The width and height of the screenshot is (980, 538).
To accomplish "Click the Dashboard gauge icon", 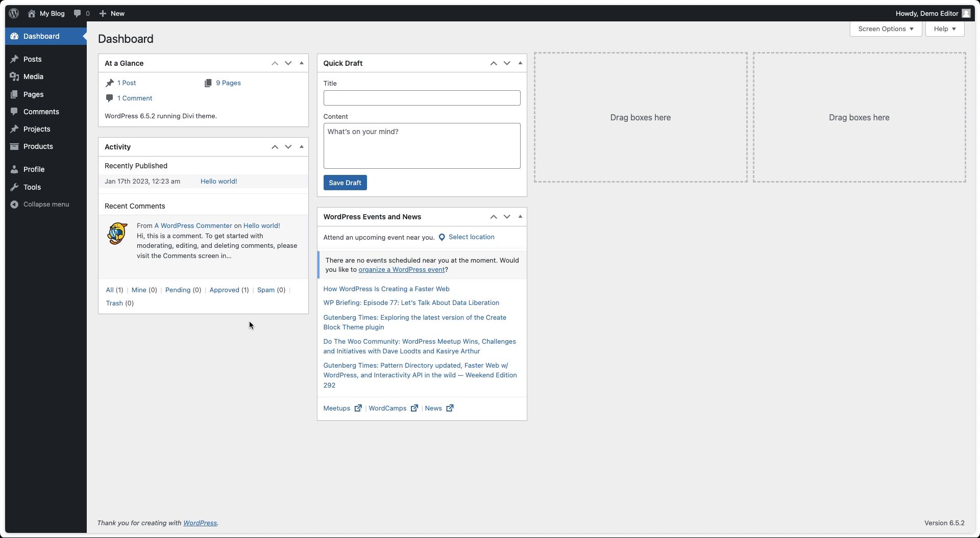I will click(x=14, y=36).
